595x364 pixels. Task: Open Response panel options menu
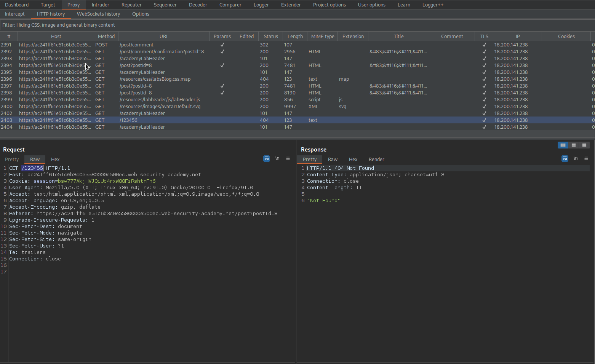[586, 158]
